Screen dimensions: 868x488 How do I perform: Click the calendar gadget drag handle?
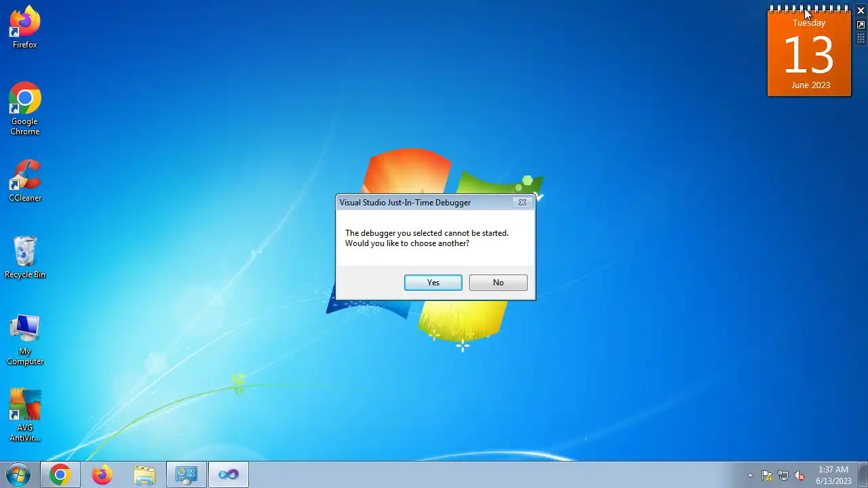[861, 39]
